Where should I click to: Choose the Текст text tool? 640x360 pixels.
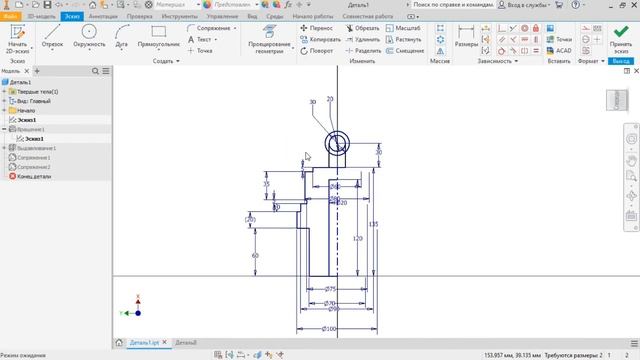click(x=200, y=40)
